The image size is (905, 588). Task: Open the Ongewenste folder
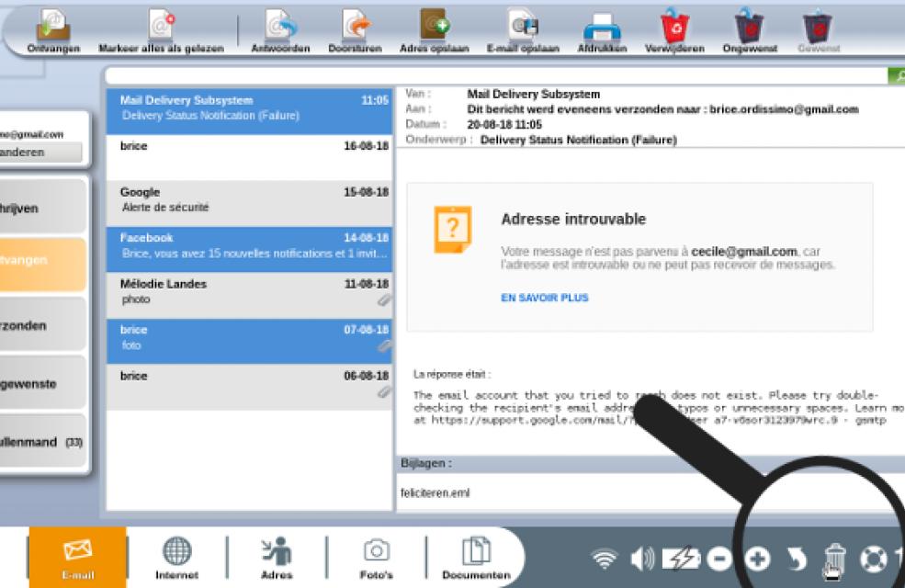point(42,384)
